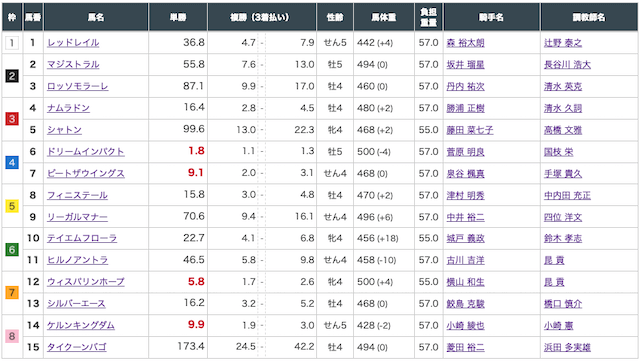Open trainer link 清水 久詞
The width and height of the screenshot is (640, 361).
tap(563, 108)
